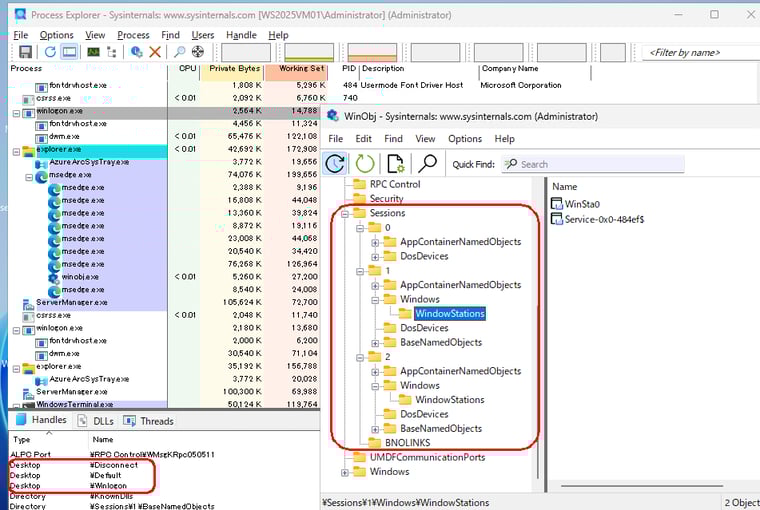Click the WinObj horizontal scrollbar
Image resolution: width=760 pixels, height=510 pixels.
pyautogui.click(x=642, y=485)
